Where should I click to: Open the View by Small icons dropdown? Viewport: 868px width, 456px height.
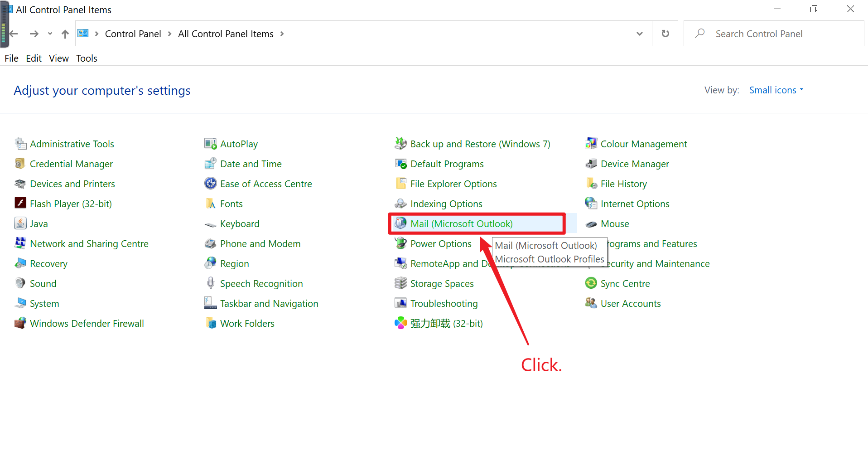coord(776,90)
